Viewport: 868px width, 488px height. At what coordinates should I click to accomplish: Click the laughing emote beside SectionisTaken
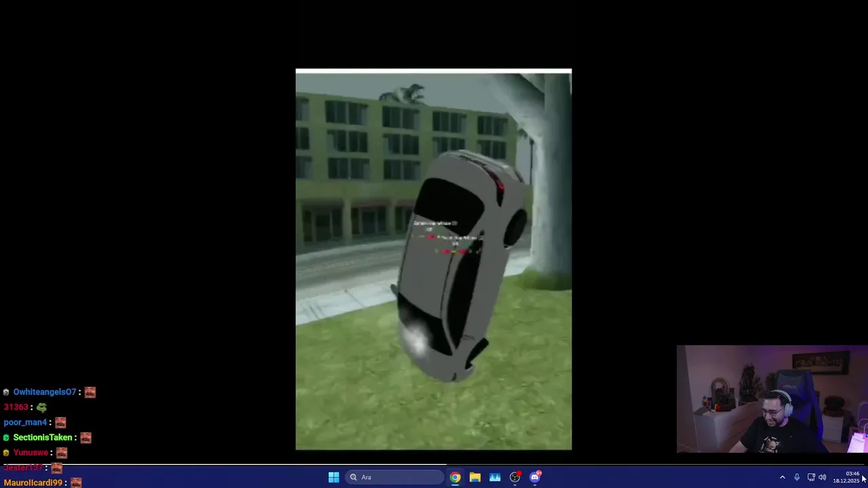(x=85, y=437)
